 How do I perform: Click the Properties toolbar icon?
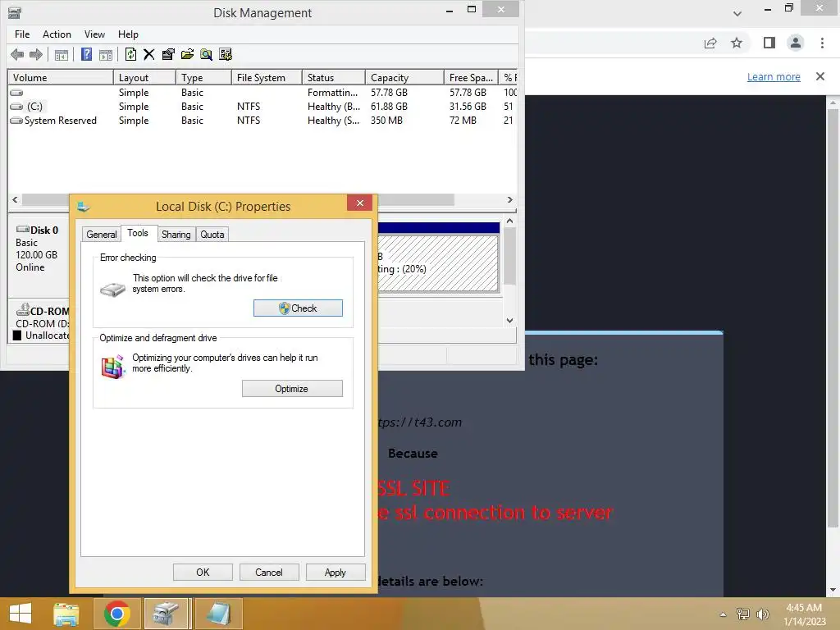click(x=168, y=54)
